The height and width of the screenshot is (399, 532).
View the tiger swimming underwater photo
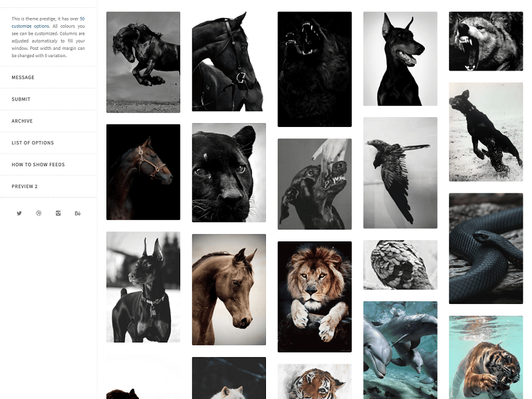tap(486, 358)
